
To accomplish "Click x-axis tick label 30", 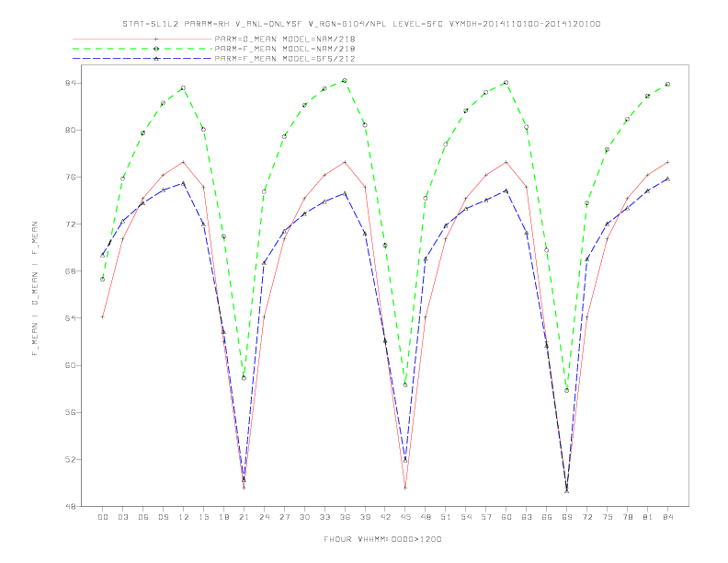I will click(x=304, y=517).
